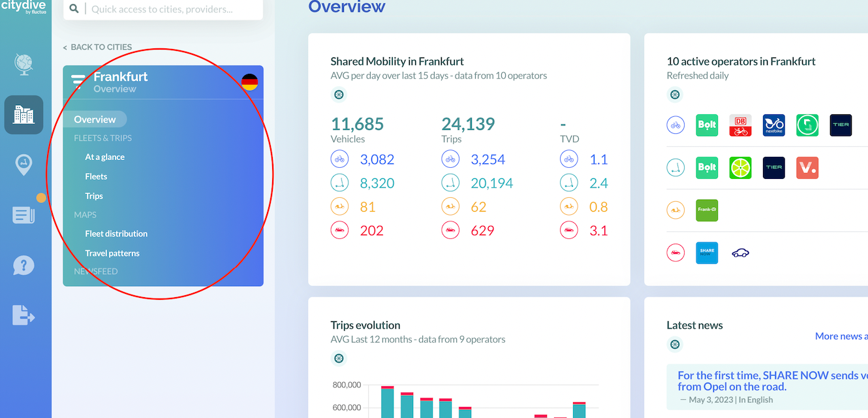Click car icon beside TVD value 3.1
The image size is (868, 418).
click(569, 231)
